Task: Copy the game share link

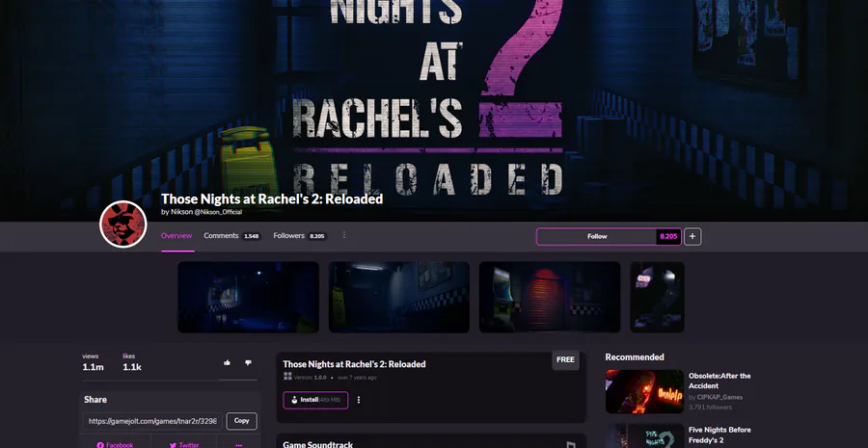Action: (x=241, y=421)
